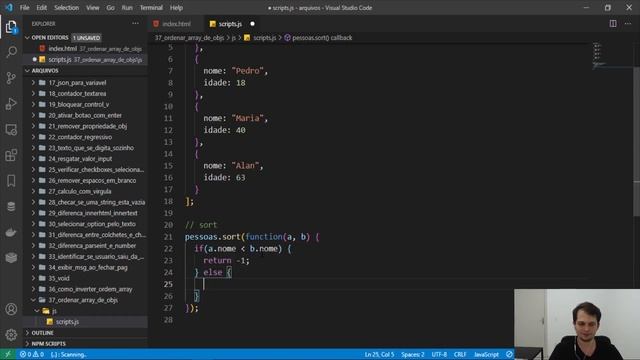Screen dimensions: 640x360
Task: Select scripts.js in Open Editors list
Action: click(85, 60)
